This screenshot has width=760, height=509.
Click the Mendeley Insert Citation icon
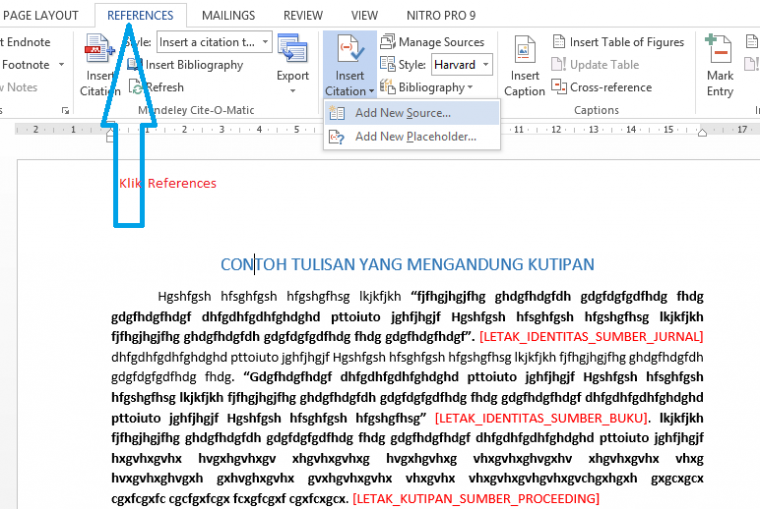point(99,48)
